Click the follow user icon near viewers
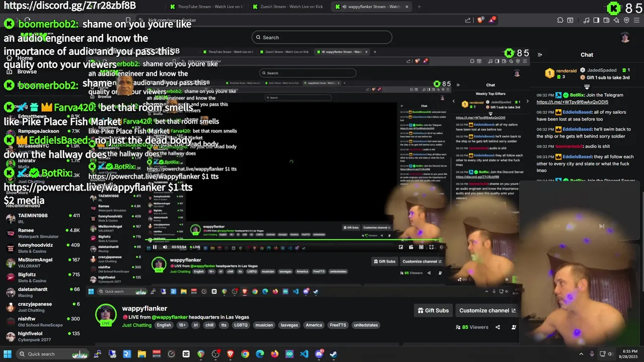644x362 pixels. pyautogui.click(x=514, y=327)
